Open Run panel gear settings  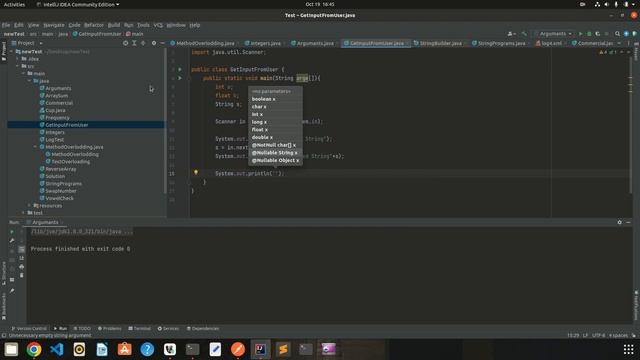(619, 222)
